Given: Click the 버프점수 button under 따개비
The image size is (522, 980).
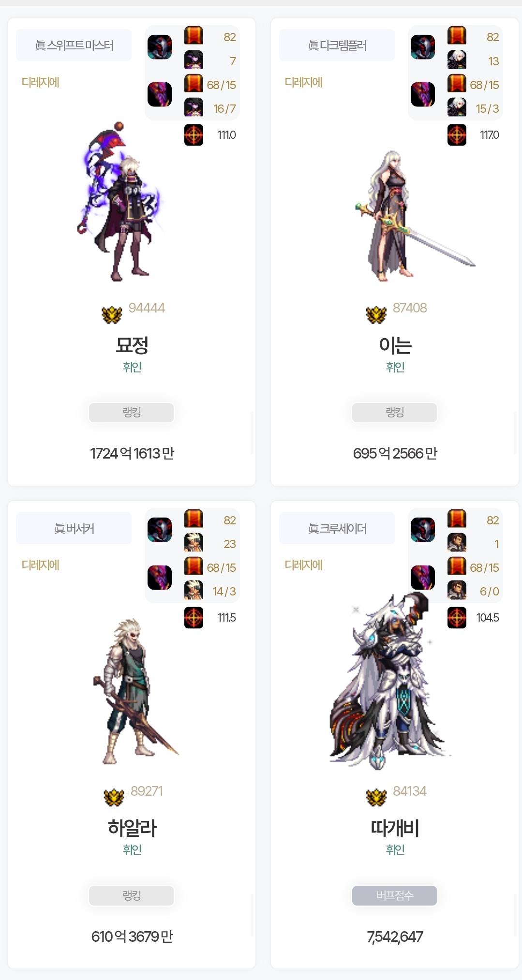Looking at the screenshot, I should tap(395, 895).
